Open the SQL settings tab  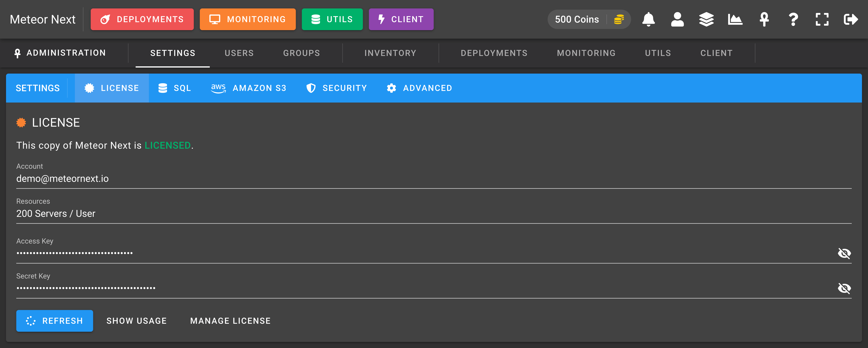pos(175,88)
